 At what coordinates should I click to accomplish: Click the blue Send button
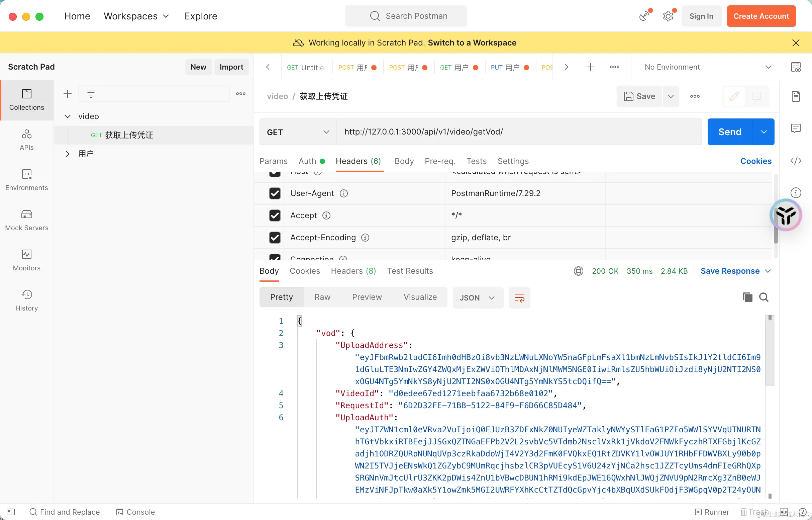click(x=729, y=132)
